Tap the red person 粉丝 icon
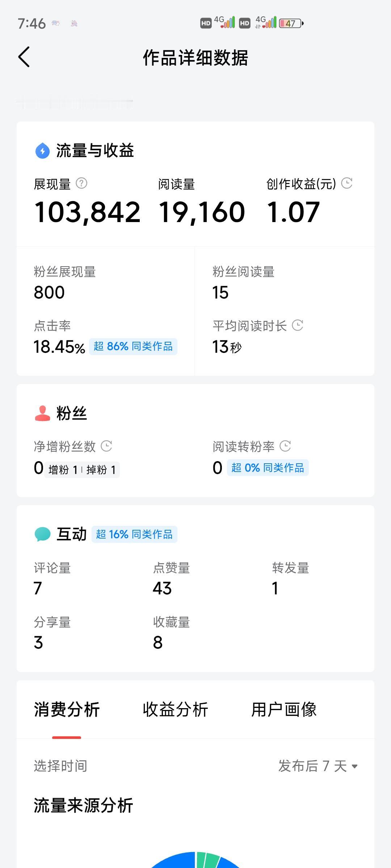This screenshot has height=868, width=391. [42, 413]
